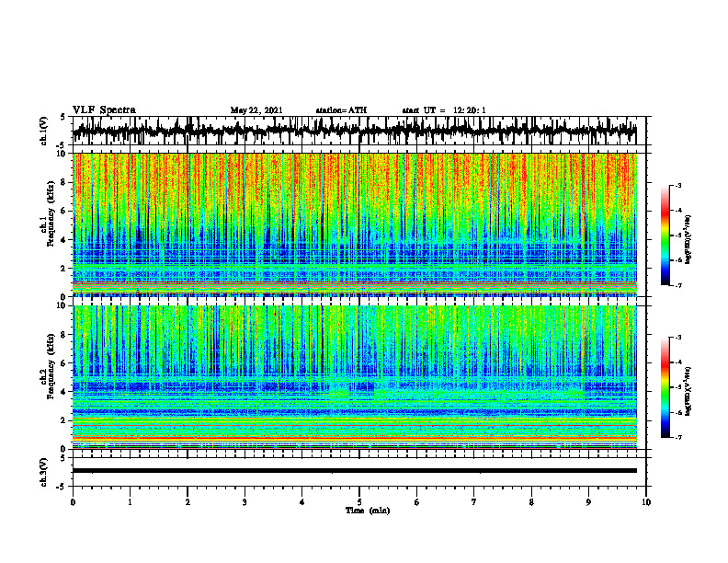Click the ch.1 spectrogram color scale bar

click(x=665, y=236)
